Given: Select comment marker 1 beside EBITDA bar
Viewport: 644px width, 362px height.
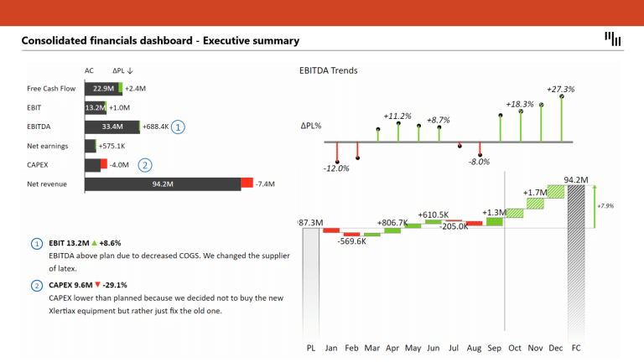Looking at the screenshot, I should tap(178, 127).
